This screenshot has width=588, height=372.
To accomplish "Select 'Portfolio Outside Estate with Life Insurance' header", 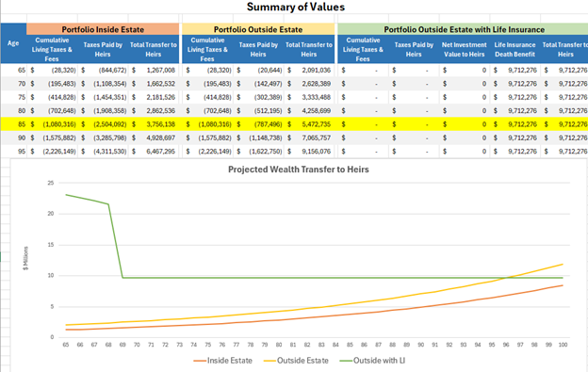I will pos(464,29).
